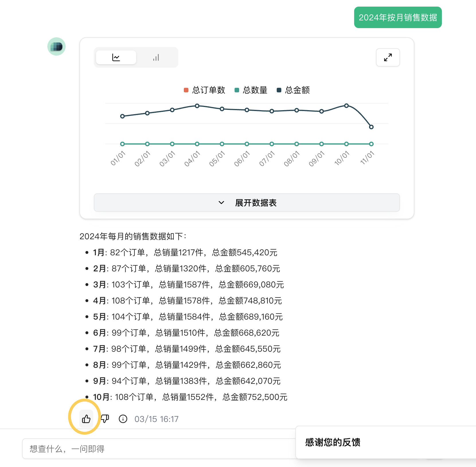Click the 11/01 data point on 总金额 line

coord(371,127)
